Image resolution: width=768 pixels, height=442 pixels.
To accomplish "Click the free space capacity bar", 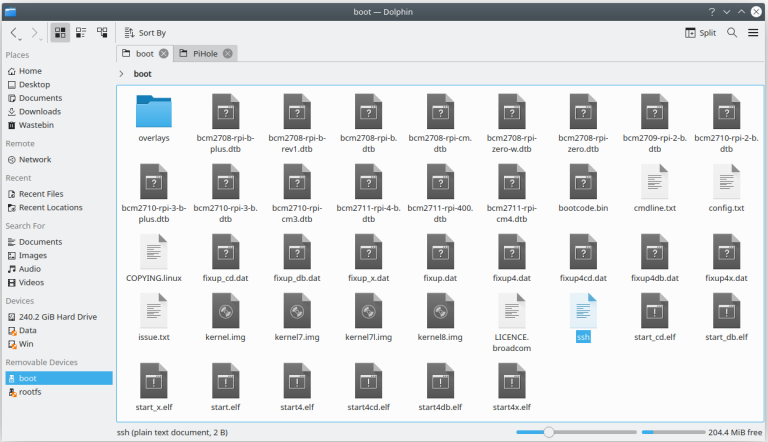I will click(673, 432).
